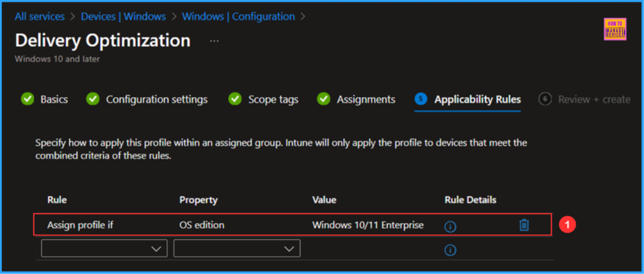644x274 pixels.
Task: Click step 5 circle for Applicability Rules
Action: click(421, 99)
